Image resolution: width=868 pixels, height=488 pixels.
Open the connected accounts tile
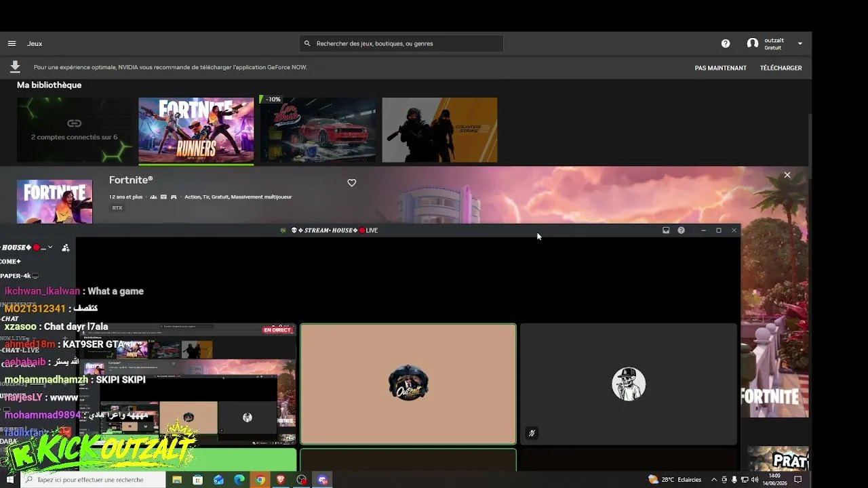tap(75, 130)
